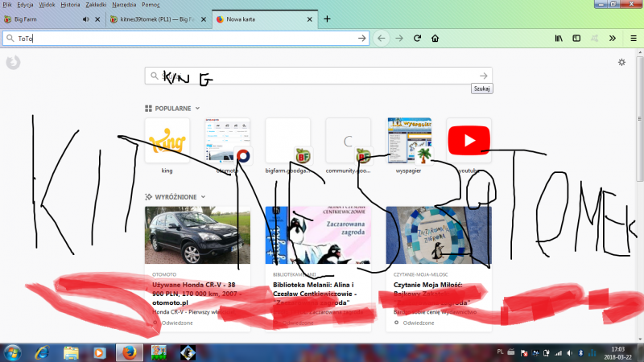Open the Firefox hamburger menu

(x=634, y=38)
